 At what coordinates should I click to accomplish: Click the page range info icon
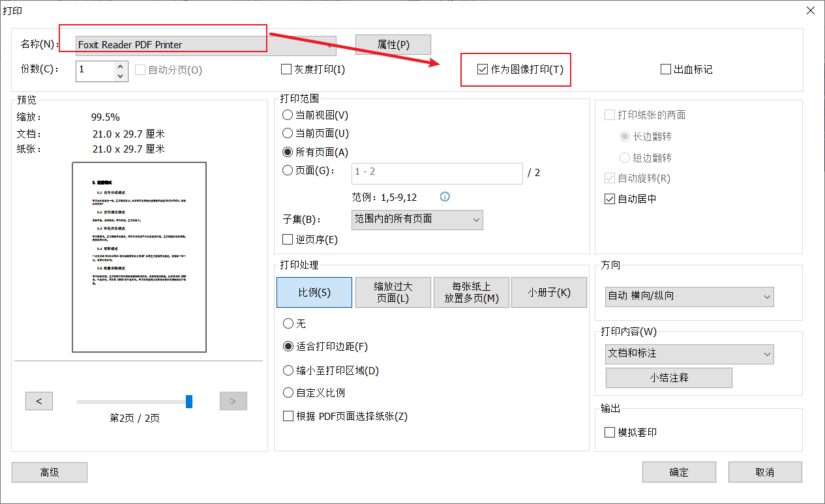click(445, 197)
